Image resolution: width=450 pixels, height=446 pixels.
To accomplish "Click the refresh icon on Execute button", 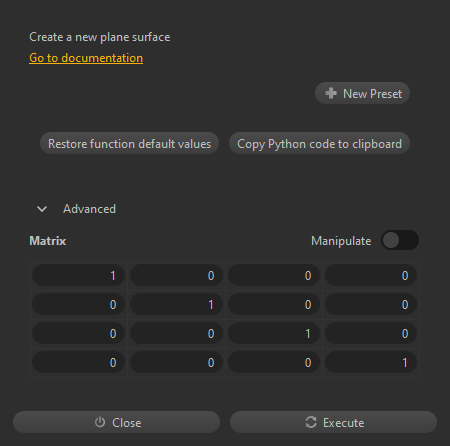I will 311,422.
